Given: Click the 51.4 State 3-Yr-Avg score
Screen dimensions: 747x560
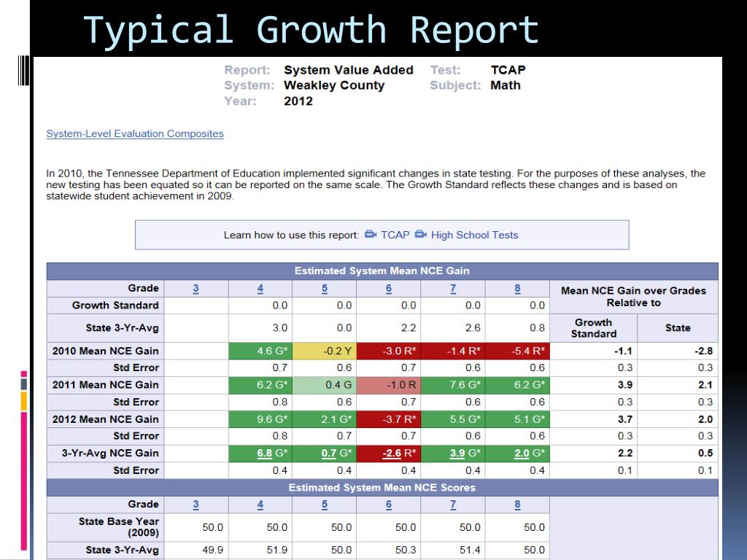Looking at the screenshot, I should [x=470, y=550].
